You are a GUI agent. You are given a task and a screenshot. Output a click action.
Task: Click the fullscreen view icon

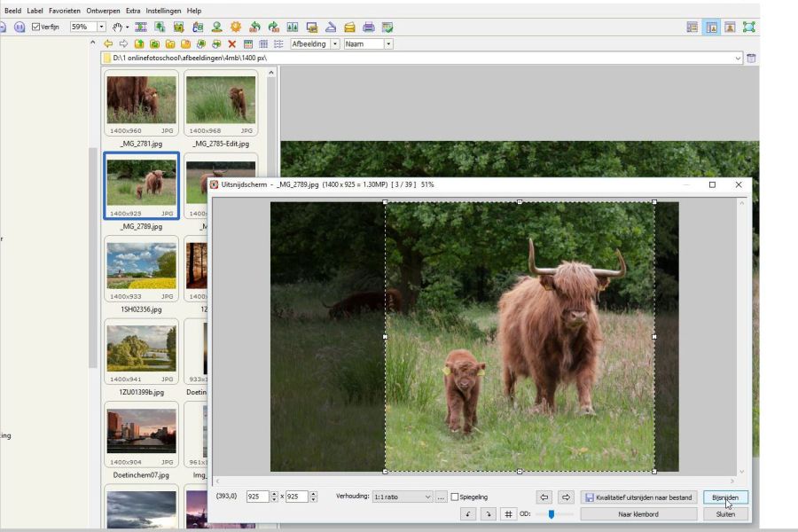pos(749,27)
